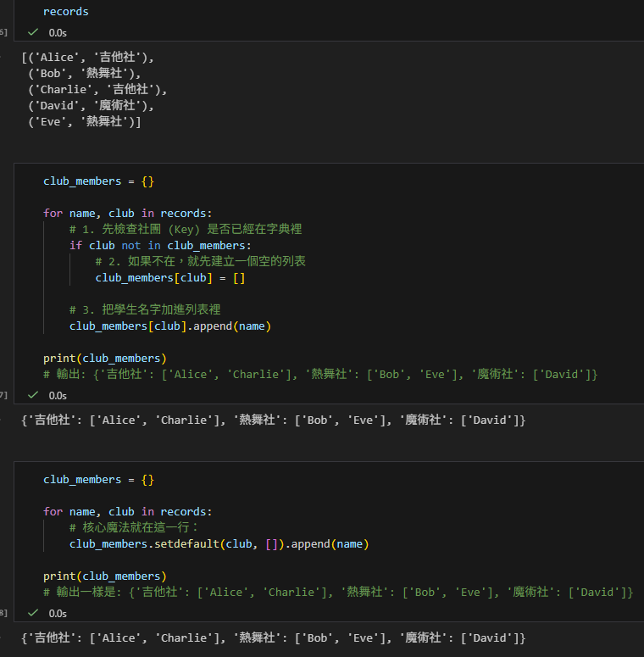
Task: Click the dictionary output below the if-check cell
Action: (273, 420)
